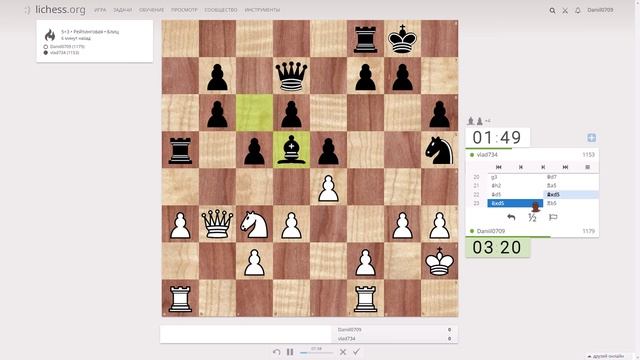Click Daniil0709 name below move list
The image size is (640, 360).
491,231
